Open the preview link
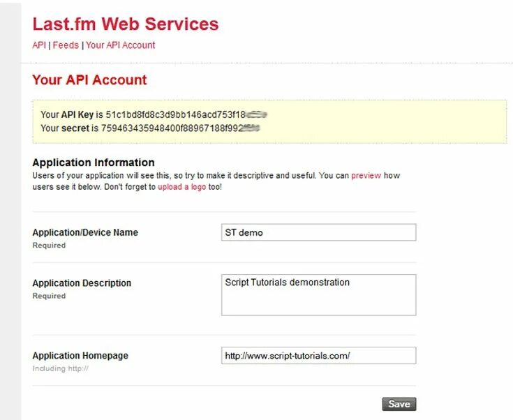Screen dimensions: 513x420 366,176
